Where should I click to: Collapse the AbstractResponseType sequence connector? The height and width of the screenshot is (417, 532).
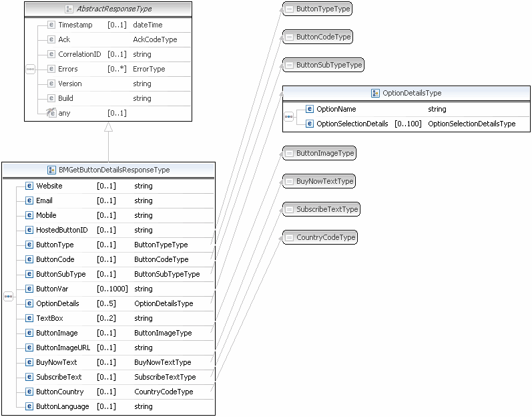tap(30, 69)
